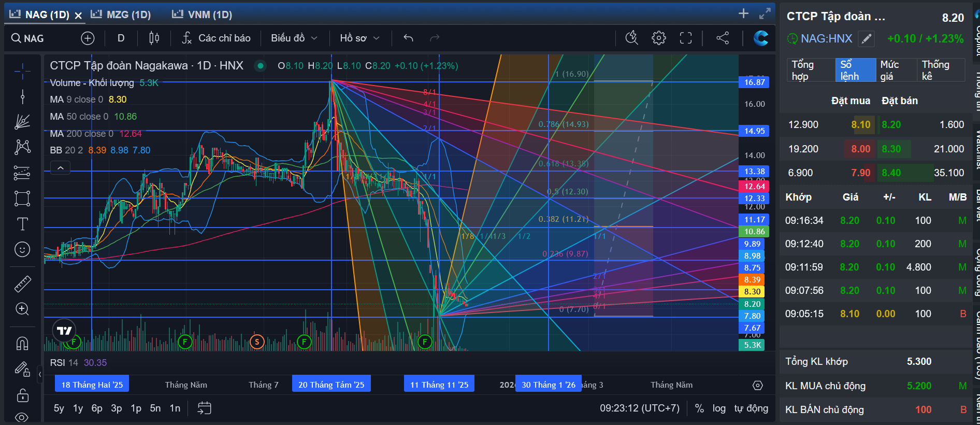Share the chart via share icon
The height and width of the screenshot is (425, 980).
pos(723,38)
